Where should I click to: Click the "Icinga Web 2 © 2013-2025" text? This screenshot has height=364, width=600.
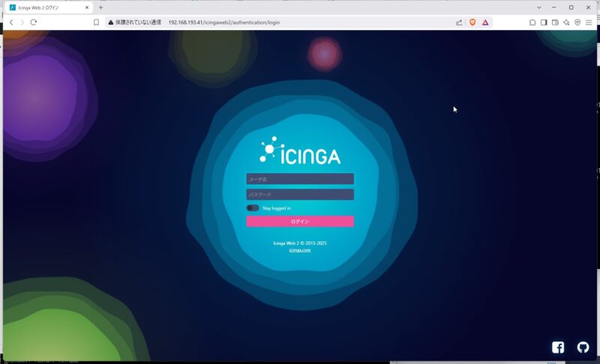click(x=300, y=243)
